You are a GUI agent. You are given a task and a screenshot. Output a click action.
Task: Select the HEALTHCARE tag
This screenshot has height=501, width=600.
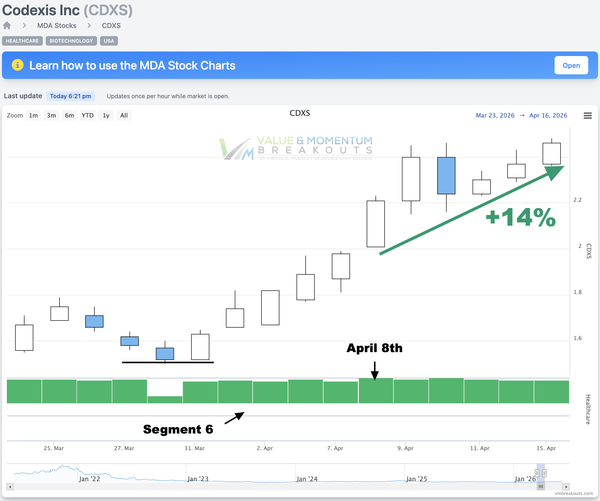tap(22, 41)
